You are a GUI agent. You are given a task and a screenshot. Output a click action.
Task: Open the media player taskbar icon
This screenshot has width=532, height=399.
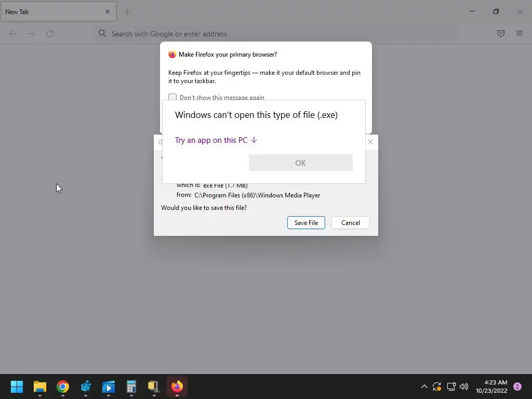pos(109,387)
